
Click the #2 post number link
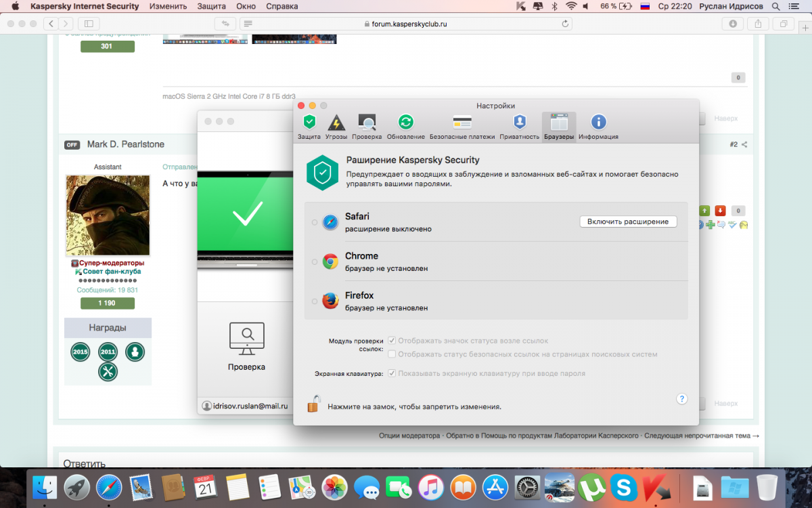734,144
